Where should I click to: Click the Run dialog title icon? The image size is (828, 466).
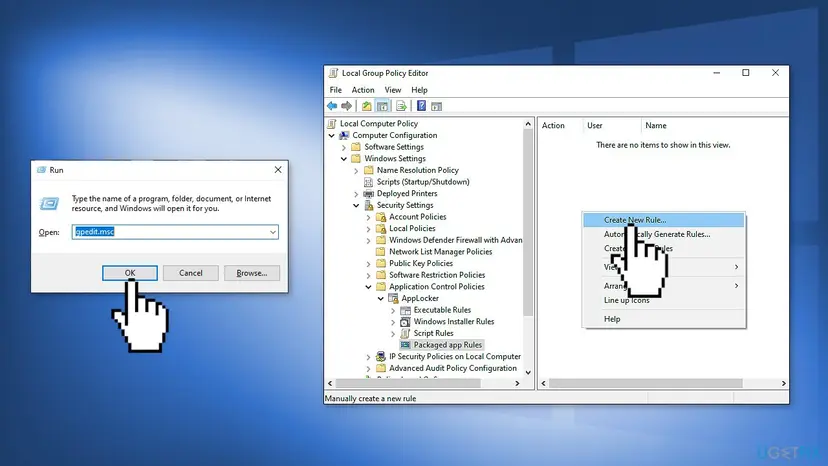tap(42, 170)
